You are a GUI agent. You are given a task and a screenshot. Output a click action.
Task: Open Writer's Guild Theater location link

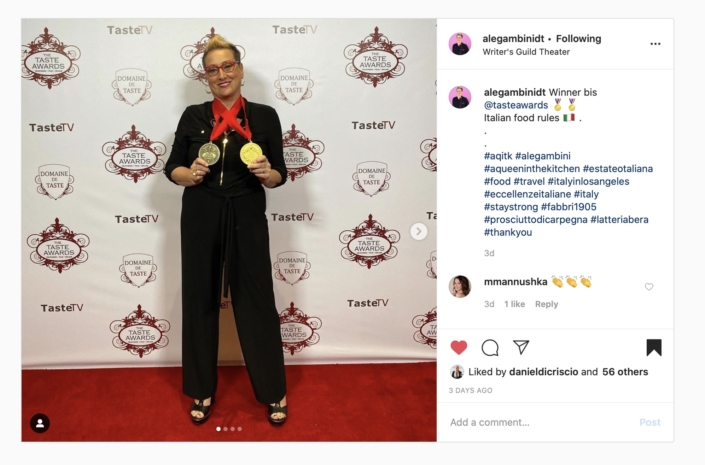tap(526, 52)
